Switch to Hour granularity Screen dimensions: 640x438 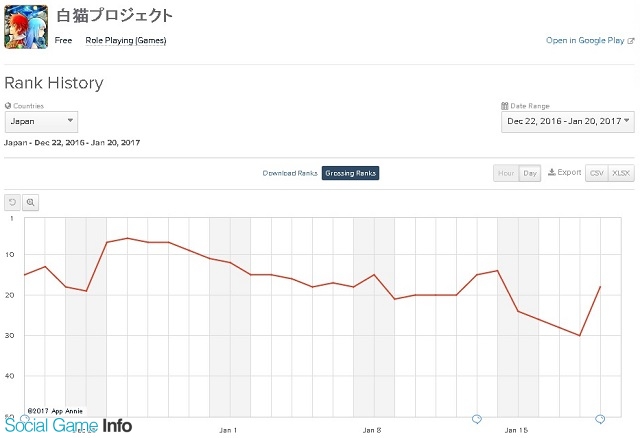(x=506, y=173)
